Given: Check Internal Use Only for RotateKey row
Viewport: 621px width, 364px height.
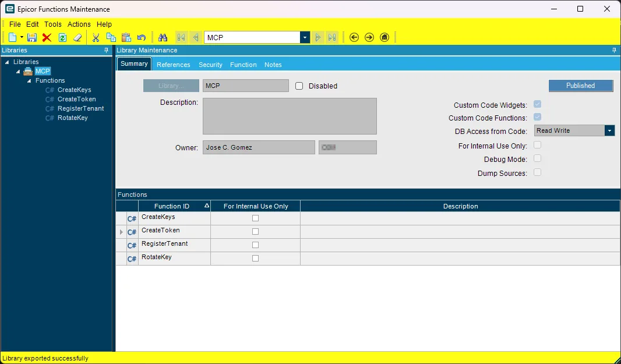Looking at the screenshot, I should point(256,258).
